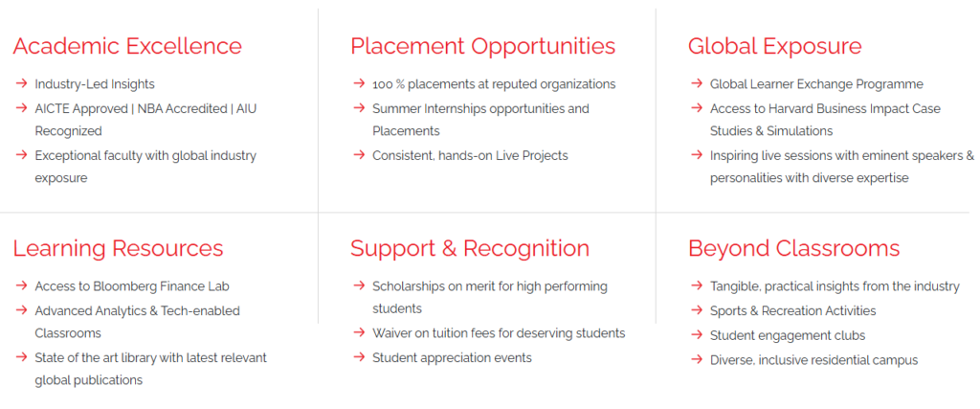
Task: Click the arrow beside 100 % placements text
Action: (x=359, y=82)
